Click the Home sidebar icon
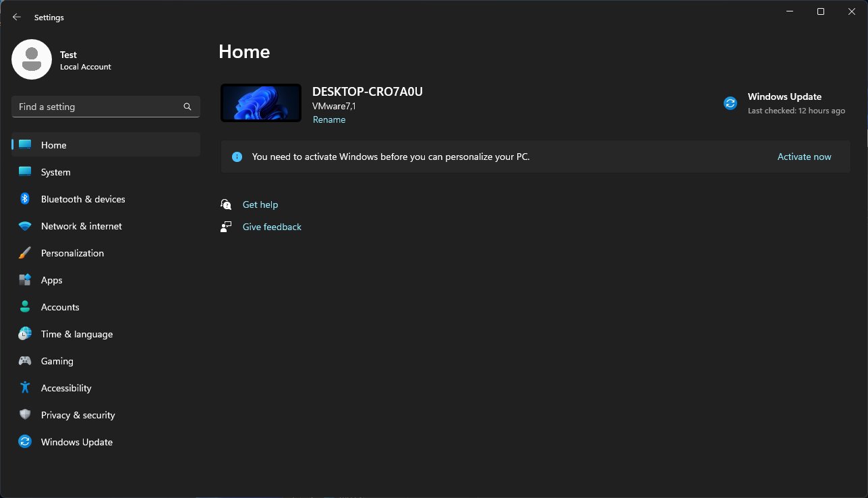 pos(25,144)
